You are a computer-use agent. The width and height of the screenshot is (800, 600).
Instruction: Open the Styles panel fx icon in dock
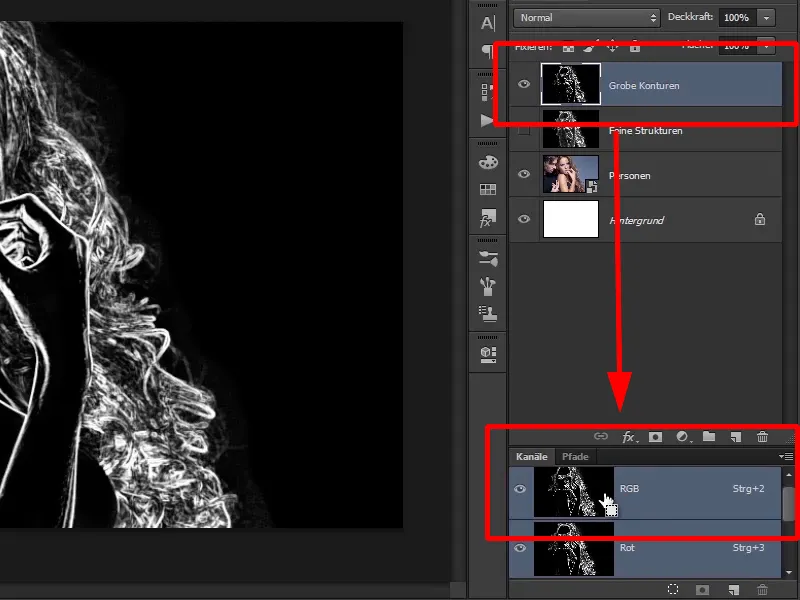click(x=488, y=217)
